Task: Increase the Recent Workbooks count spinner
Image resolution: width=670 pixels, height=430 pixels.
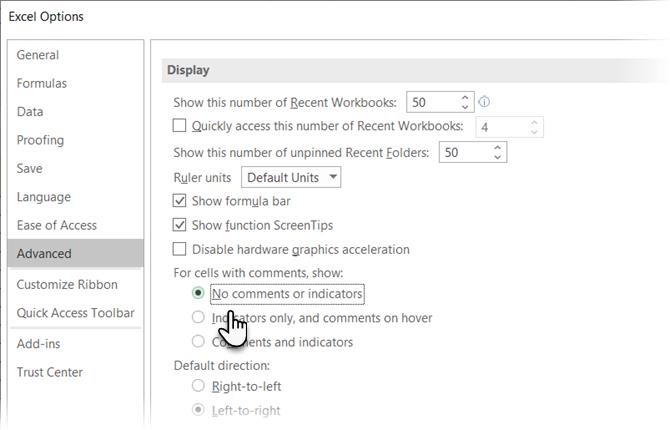Action: (x=466, y=97)
